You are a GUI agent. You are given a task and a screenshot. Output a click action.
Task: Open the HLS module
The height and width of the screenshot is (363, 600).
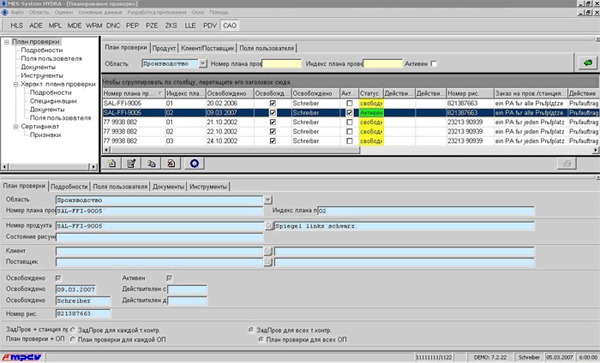(16, 26)
